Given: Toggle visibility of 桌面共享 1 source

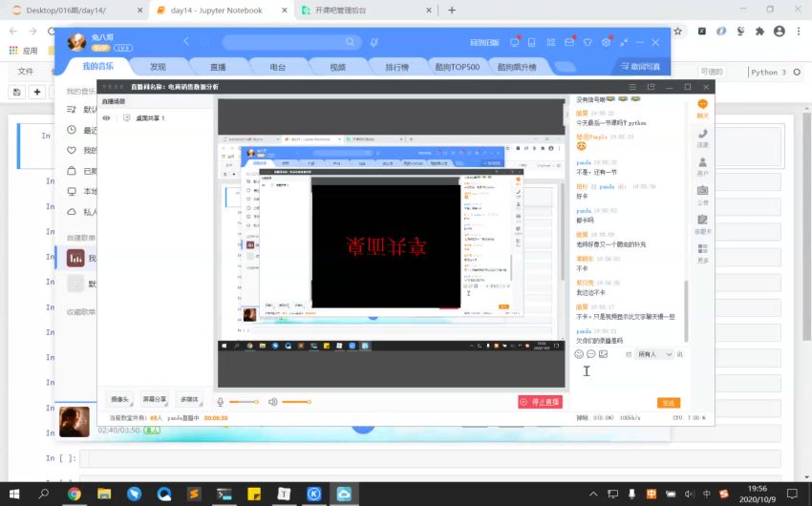Looking at the screenshot, I should click(x=106, y=118).
